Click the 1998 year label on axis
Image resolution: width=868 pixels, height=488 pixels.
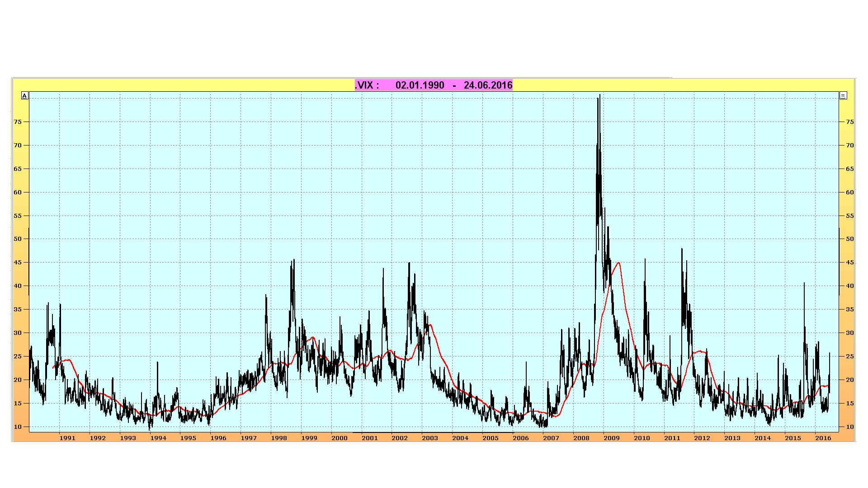[x=279, y=438]
